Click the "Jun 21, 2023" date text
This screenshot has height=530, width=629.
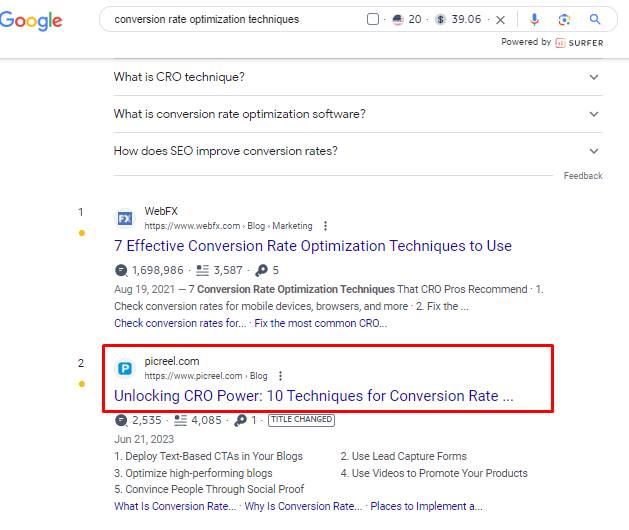tap(144, 439)
